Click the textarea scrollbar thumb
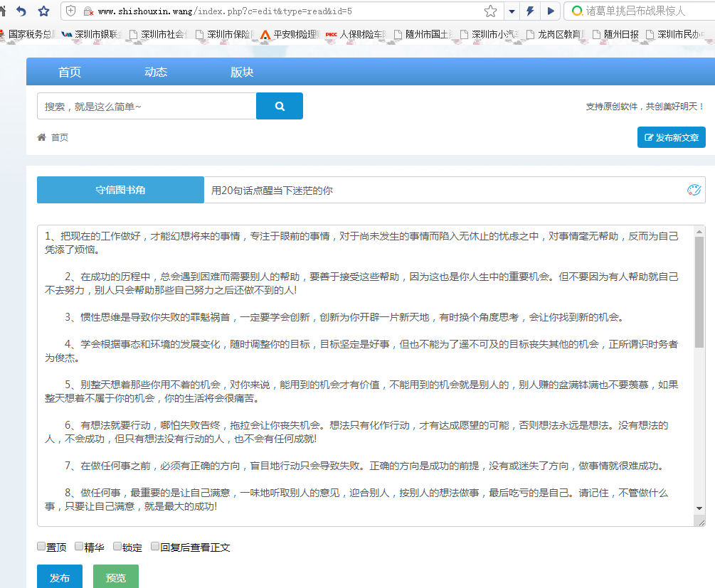Image resolution: width=715 pixels, height=588 pixels. 699,292
